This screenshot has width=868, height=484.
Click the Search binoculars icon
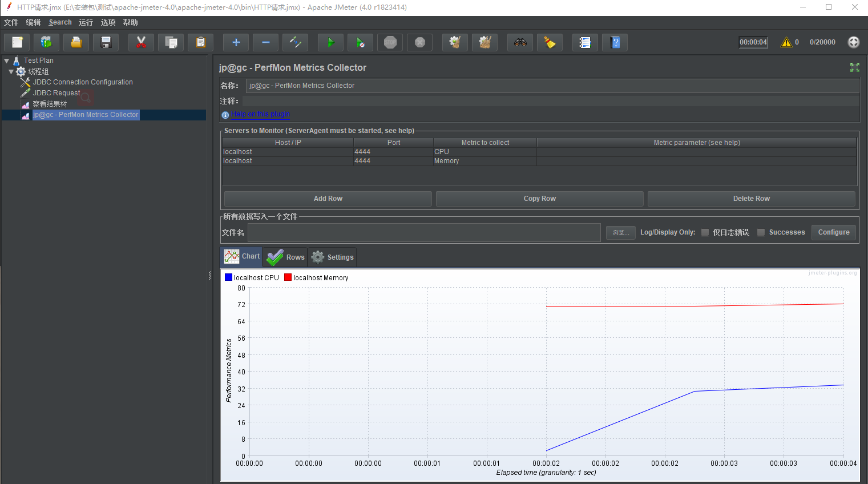[520, 43]
